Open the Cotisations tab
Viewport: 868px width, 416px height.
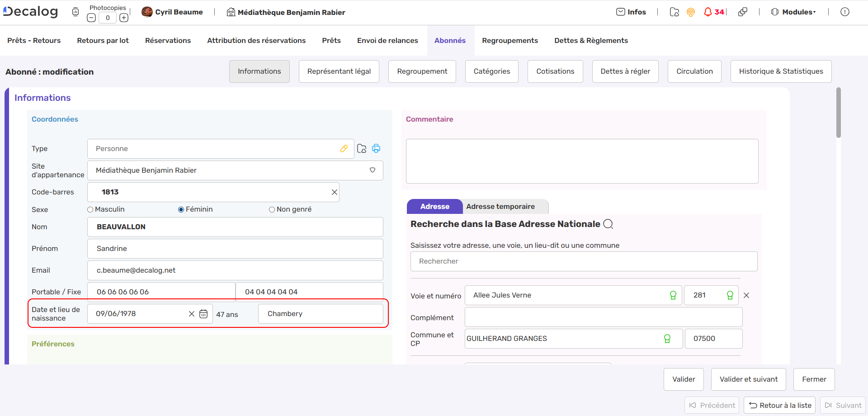[555, 71]
